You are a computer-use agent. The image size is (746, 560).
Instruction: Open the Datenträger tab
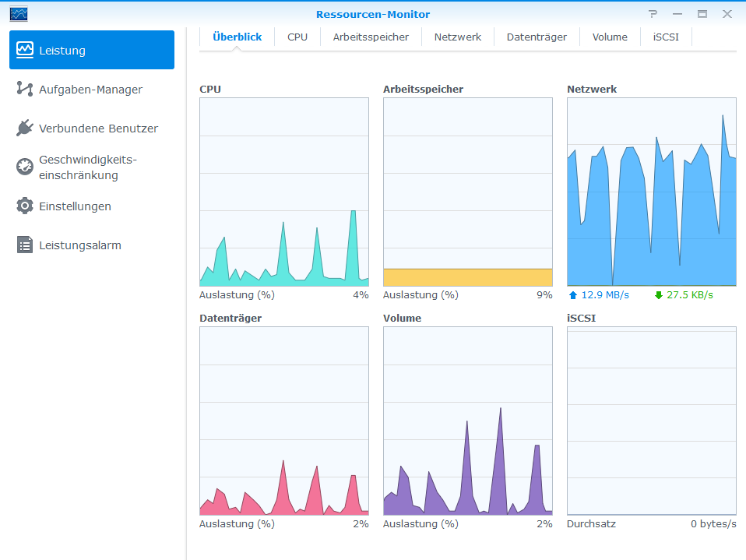coord(537,37)
